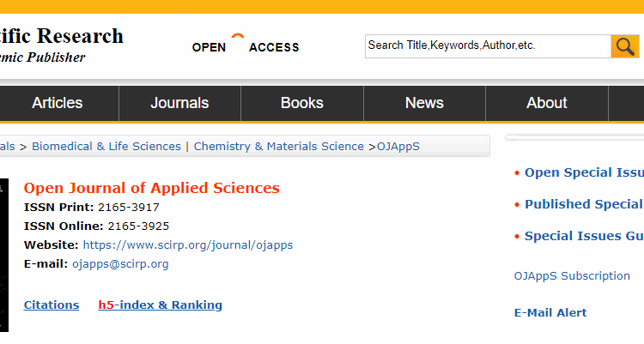
Task: Go to Biomedical & Life Sciences breadcrumb
Action: (x=106, y=147)
